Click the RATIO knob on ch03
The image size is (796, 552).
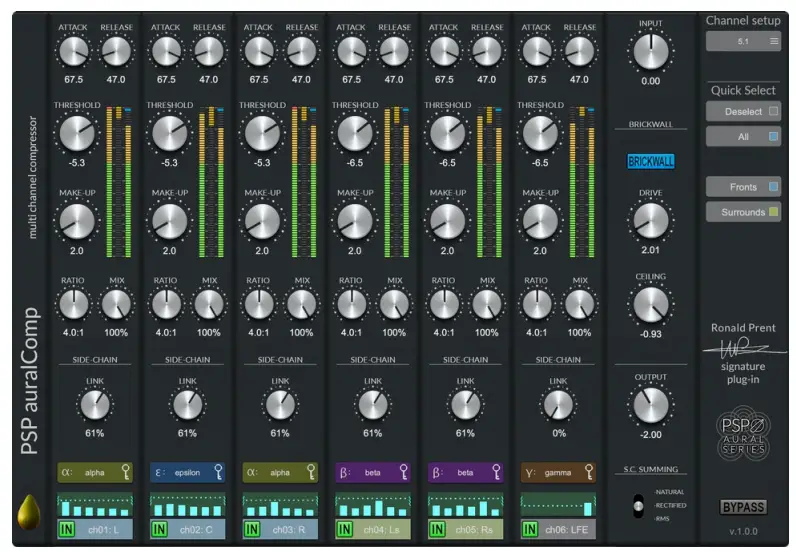point(259,305)
